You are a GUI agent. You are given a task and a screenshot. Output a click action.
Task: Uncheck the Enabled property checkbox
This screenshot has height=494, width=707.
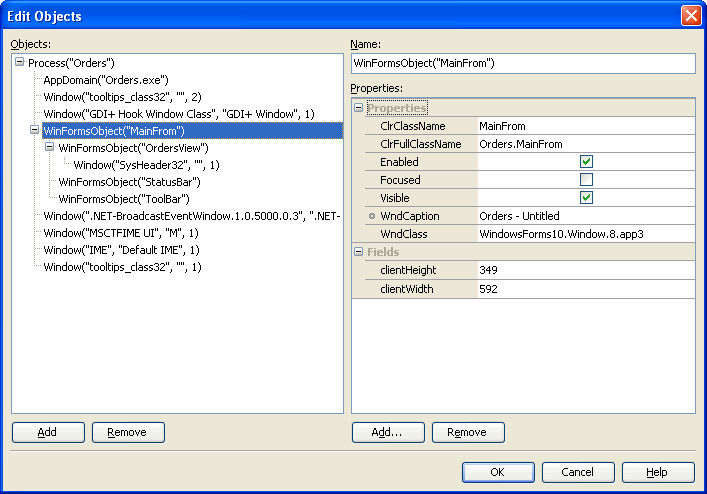pos(586,162)
